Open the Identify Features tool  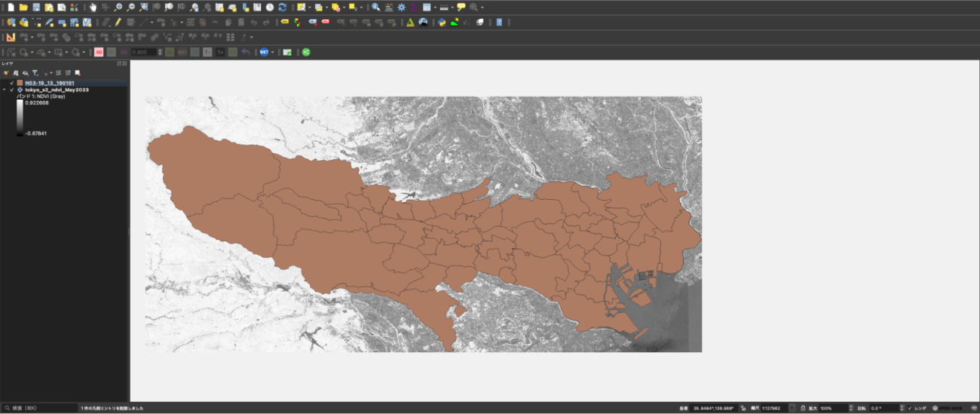click(x=375, y=7)
